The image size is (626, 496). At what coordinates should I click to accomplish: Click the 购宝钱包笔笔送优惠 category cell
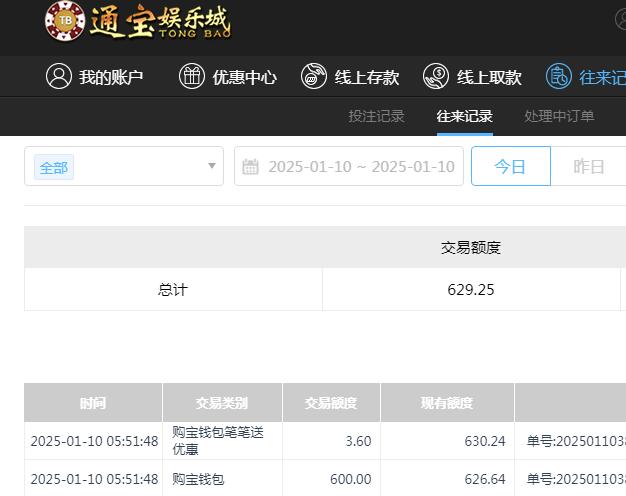coord(222,441)
